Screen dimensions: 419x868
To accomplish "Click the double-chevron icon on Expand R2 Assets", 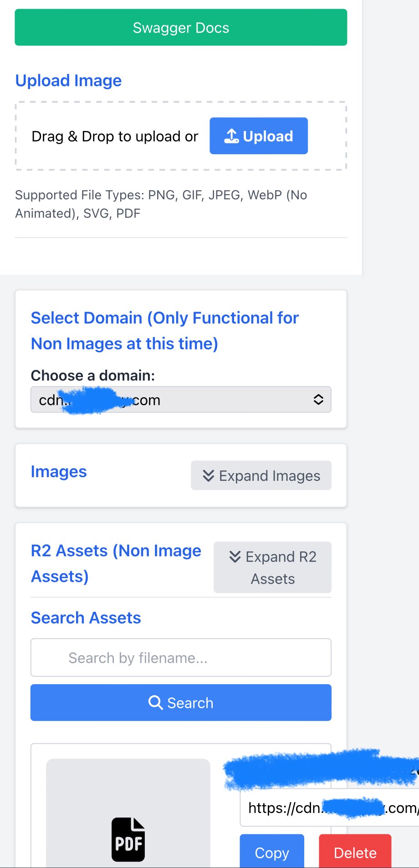I will (x=235, y=557).
